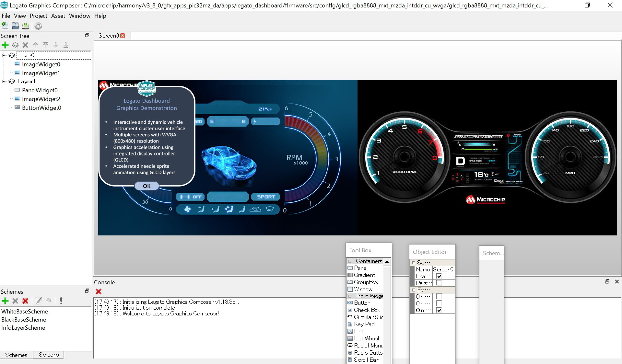
Task: Add a new scheme with green plus
Action: coord(5,301)
